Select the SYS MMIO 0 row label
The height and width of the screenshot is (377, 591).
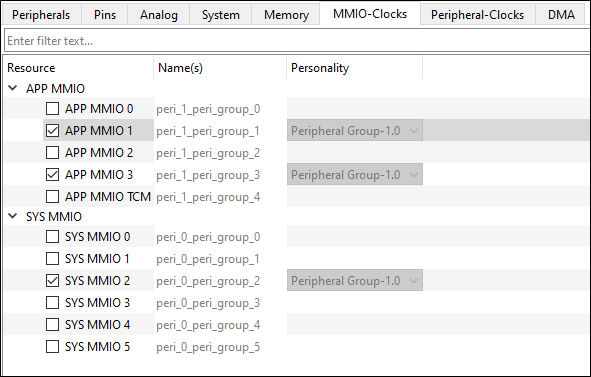[98, 237]
